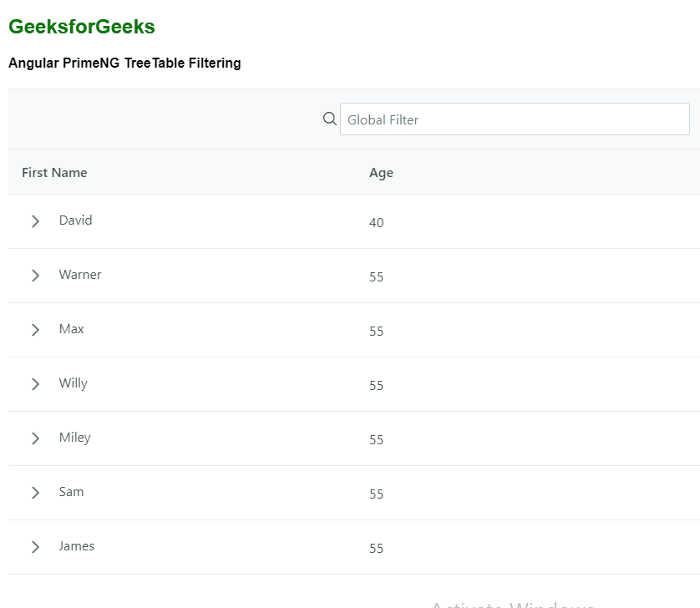Expand the Warner row

[35, 276]
